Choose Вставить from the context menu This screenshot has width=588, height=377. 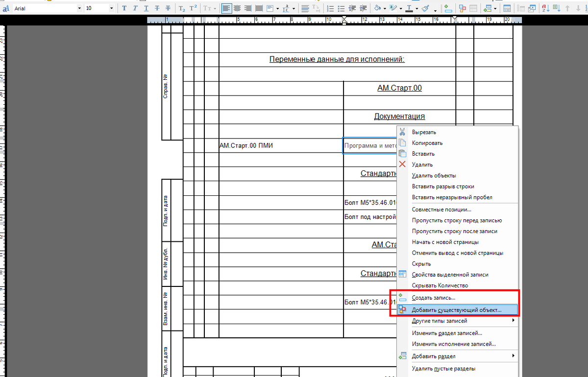457,154
